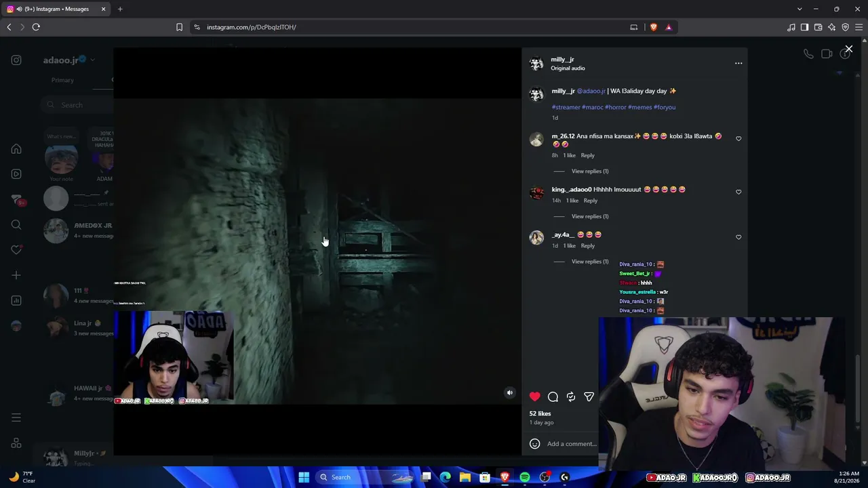Go to Instagram Home in sidebar
The image size is (868, 488).
pos(16,149)
